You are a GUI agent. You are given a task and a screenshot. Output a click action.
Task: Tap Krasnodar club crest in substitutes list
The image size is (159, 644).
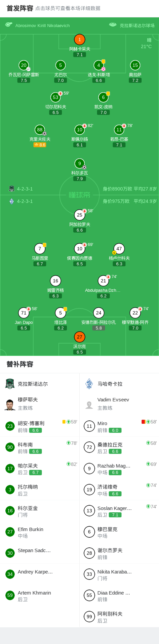point(10,384)
